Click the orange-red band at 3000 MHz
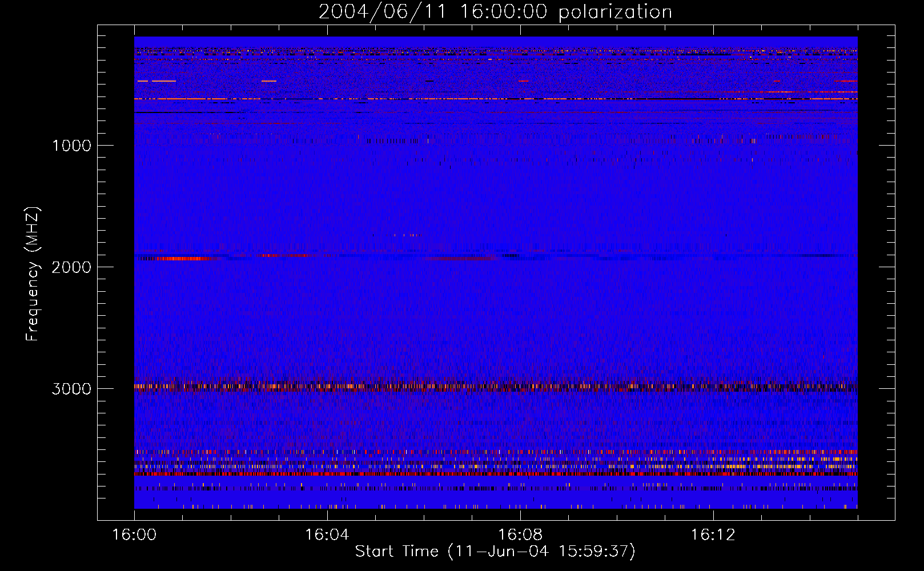The width and height of the screenshot is (924, 571). [x=496, y=387]
